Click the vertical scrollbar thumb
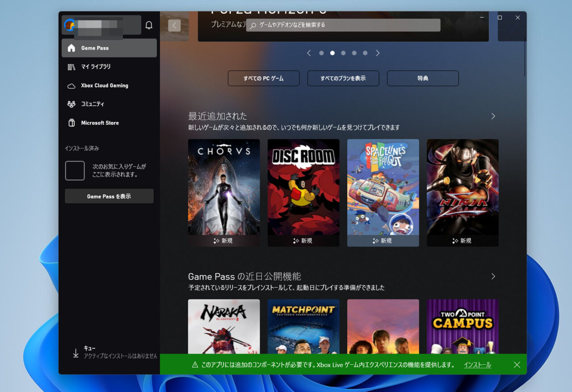Viewport: 572px width, 392px height. point(525,57)
